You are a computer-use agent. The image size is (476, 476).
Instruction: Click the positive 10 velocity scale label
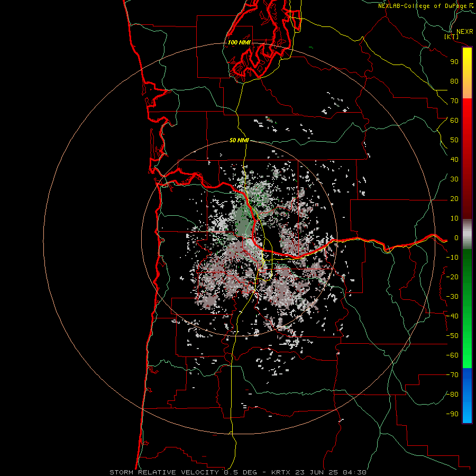[454, 218]
